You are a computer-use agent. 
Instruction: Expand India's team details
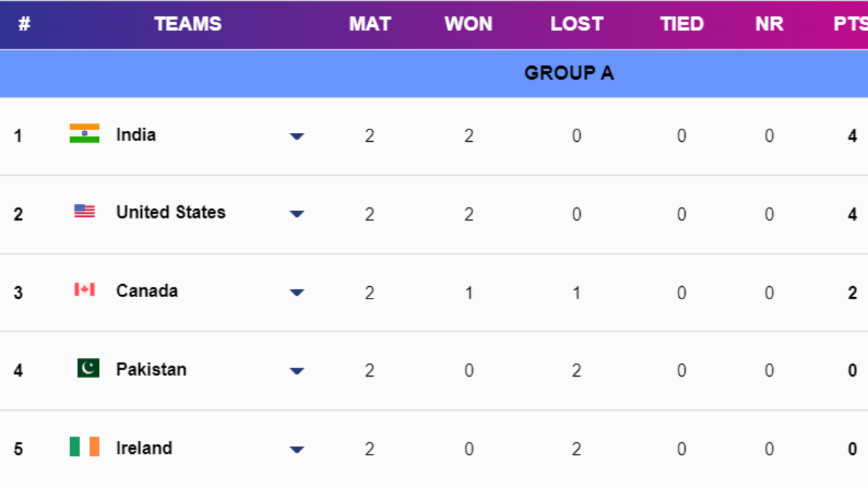[x=297, y=136]
